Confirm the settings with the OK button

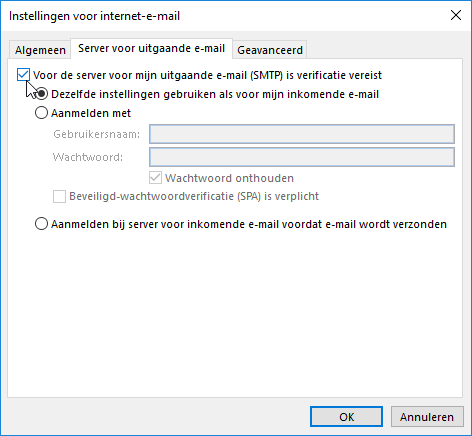click(x=346, y=417)
